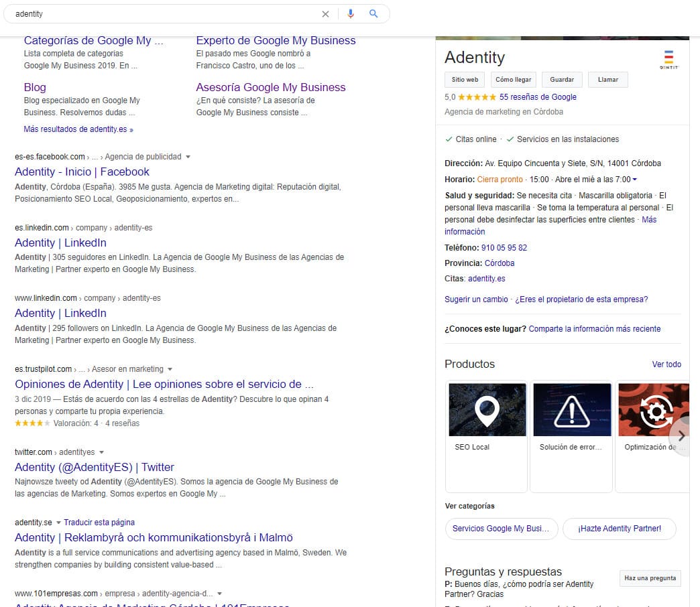This screenshot has height=607, width=700.
Task: Expand twitter.com result options arrow
Action: click(x=101, y=452)
